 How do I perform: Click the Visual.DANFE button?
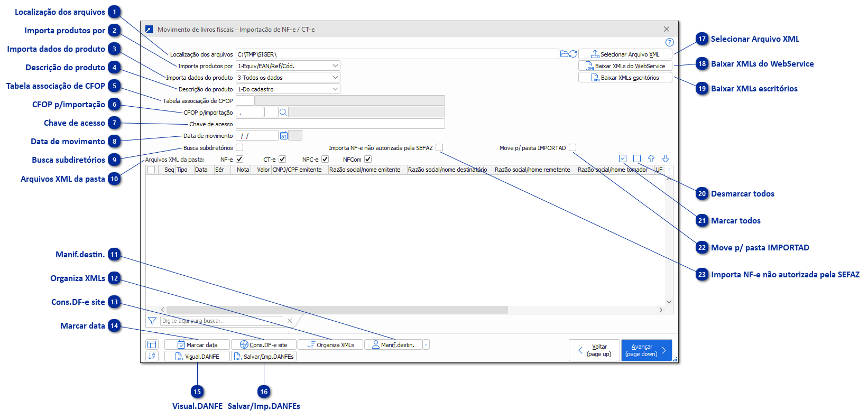coord(197,356)
